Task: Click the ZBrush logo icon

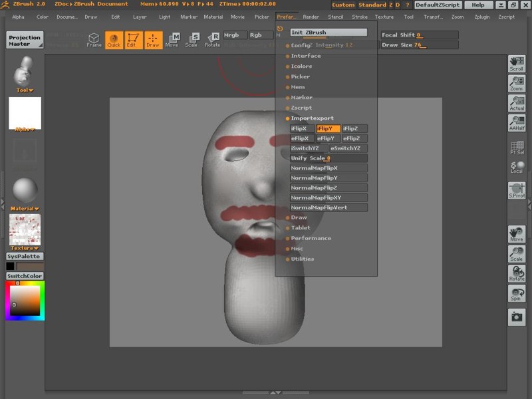Action: click(x=5, y=5)
